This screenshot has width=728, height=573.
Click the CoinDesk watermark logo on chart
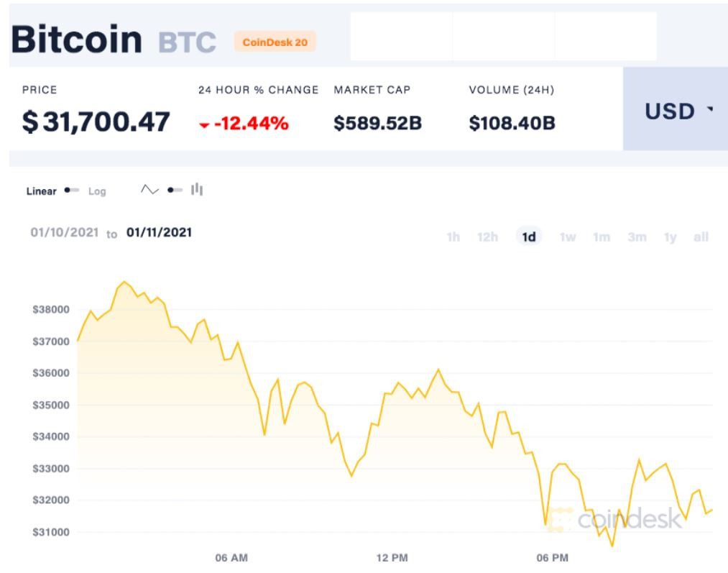tap(616, 519)
